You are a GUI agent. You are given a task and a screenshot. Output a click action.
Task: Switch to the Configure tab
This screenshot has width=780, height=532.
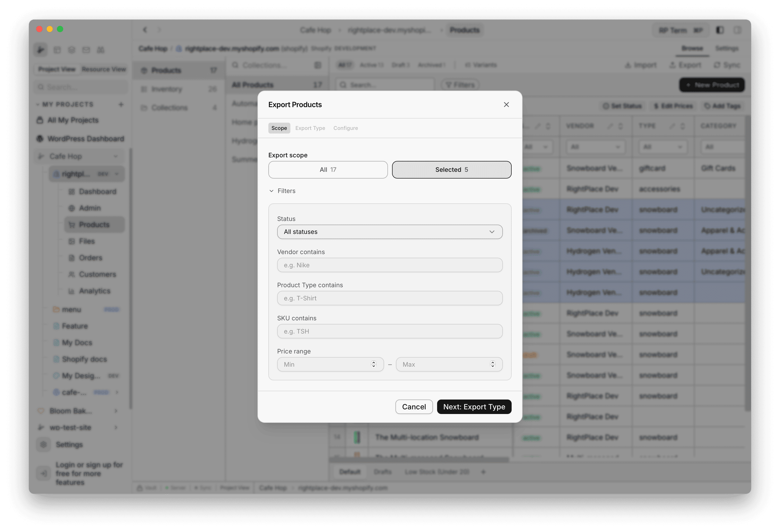point(345,128)
